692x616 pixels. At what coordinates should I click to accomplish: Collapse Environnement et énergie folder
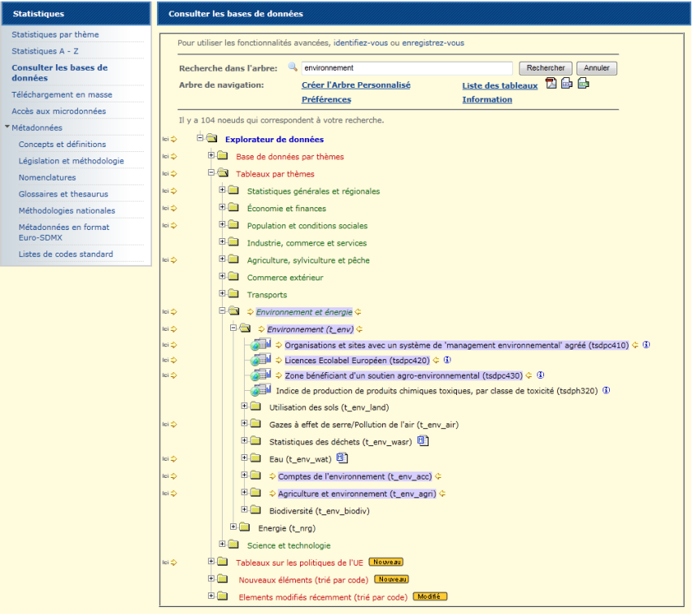222,310
